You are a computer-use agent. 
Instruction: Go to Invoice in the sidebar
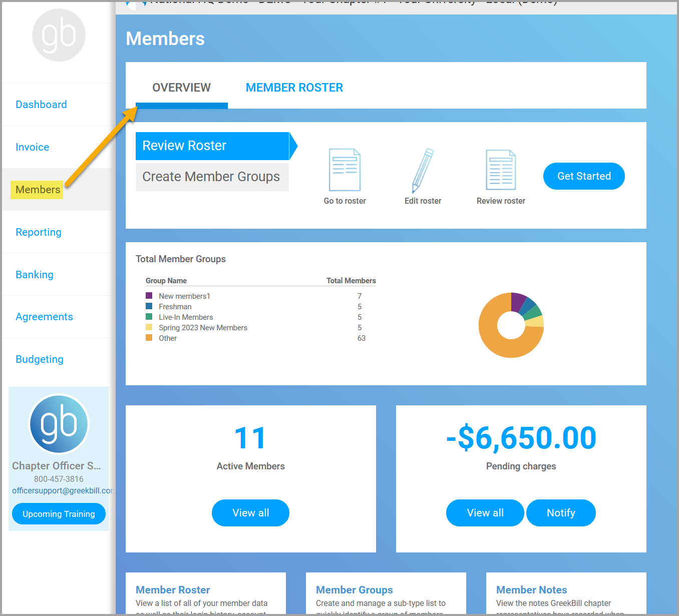tap(33, 147)
